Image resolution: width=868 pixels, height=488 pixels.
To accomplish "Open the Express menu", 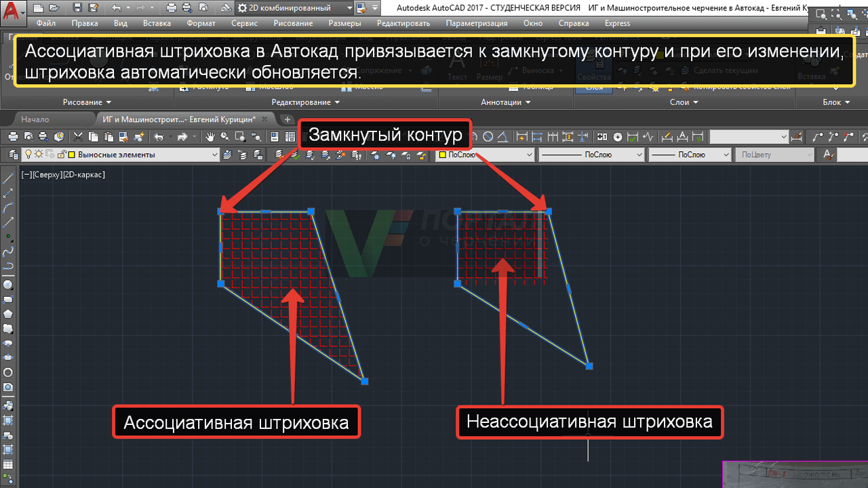I will (x=616, y=23).
